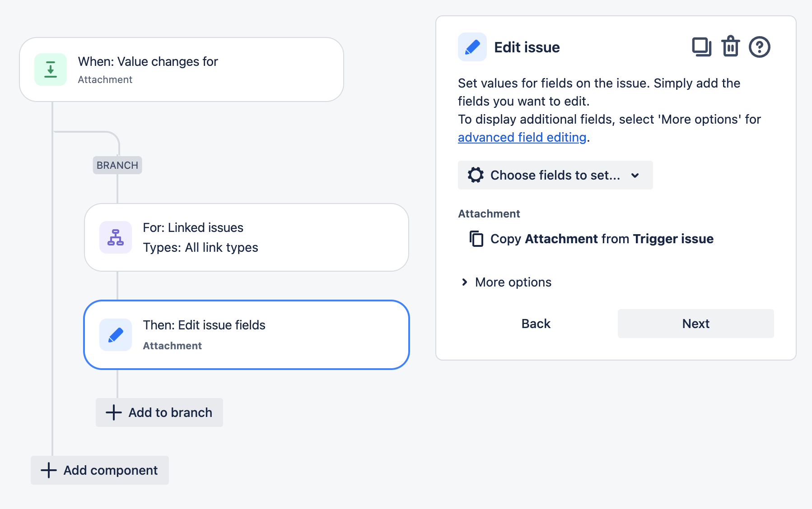Open the advanced field editing link
This screenshot has width=812, height=509.
(522, 137)
